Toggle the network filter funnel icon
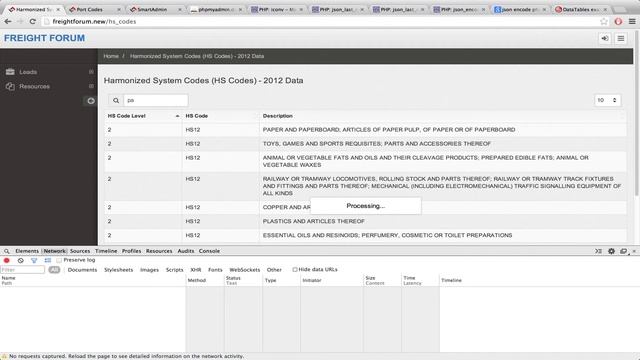 pos(34,260)
